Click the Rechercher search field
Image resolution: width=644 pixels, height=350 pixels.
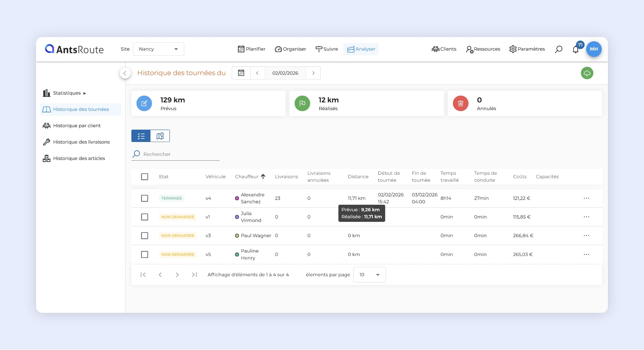[180, 154]
